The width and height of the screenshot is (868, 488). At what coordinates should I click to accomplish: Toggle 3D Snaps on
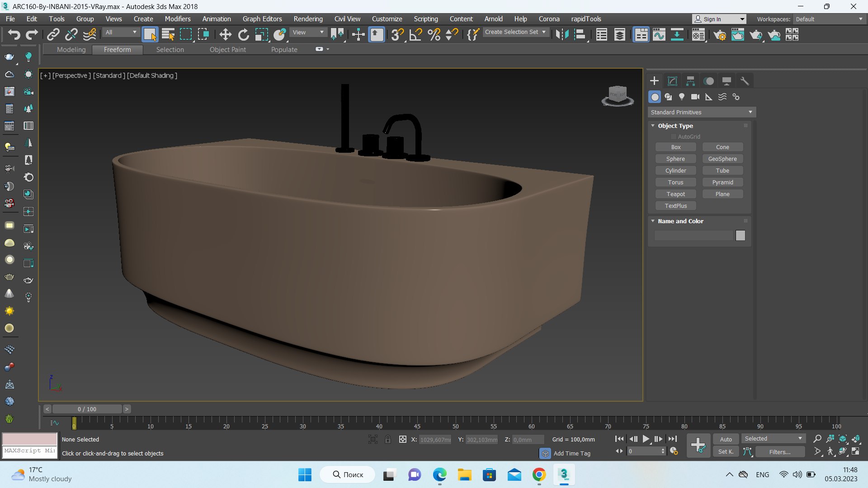[397, 34]
